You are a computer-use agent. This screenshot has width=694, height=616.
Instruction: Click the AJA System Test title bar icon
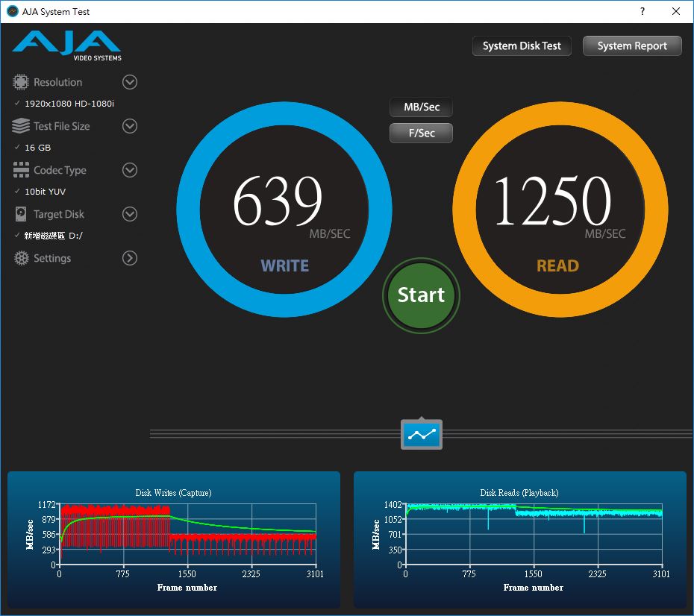click(x=13, y=11)
